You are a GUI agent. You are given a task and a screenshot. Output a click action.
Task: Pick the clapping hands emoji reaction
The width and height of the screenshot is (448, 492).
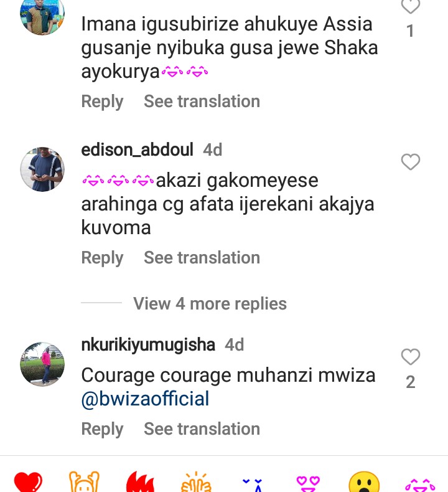click(x=196, y=482)
